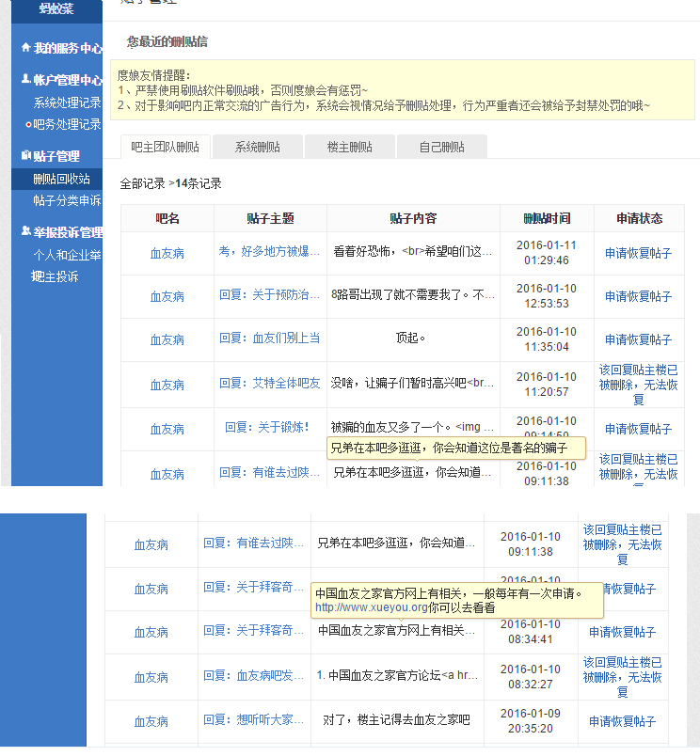This screenshot has width=700, height=756.
Task: Click 申请恢复帖子 in the 01:29:46 row
Action: click(x=638, y=253)
